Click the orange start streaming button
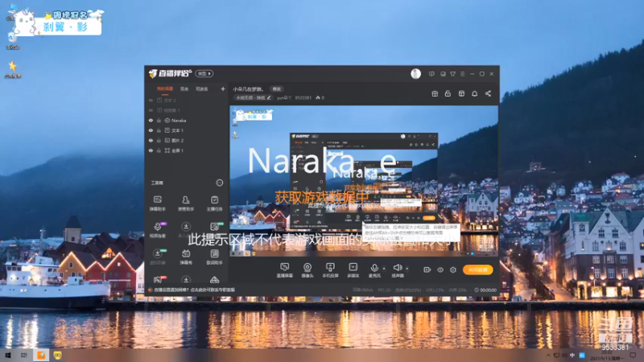The height and width of the screenshot is (362, 644). 477,269
